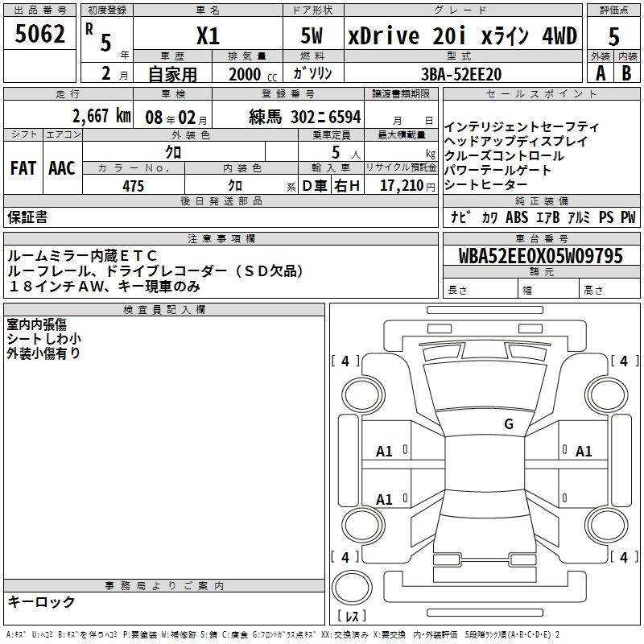This screenshot has height=644, width=644.
Task: Select the inspector remark 室内内張傷
Action: point(36,324)
